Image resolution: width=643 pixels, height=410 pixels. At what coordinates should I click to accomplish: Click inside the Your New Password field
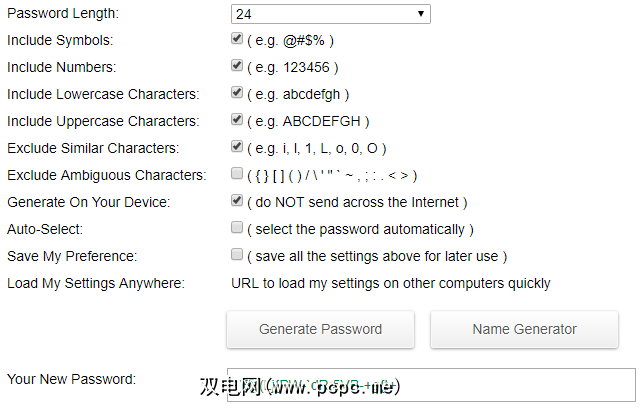point(520,385)
